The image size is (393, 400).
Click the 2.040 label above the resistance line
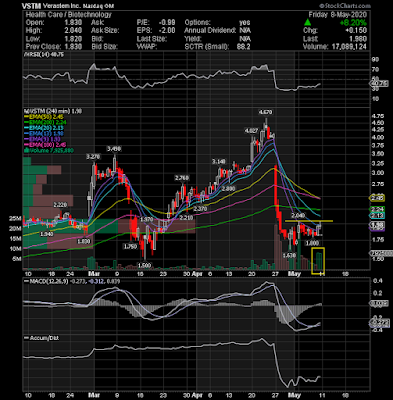tap(298, 216)
